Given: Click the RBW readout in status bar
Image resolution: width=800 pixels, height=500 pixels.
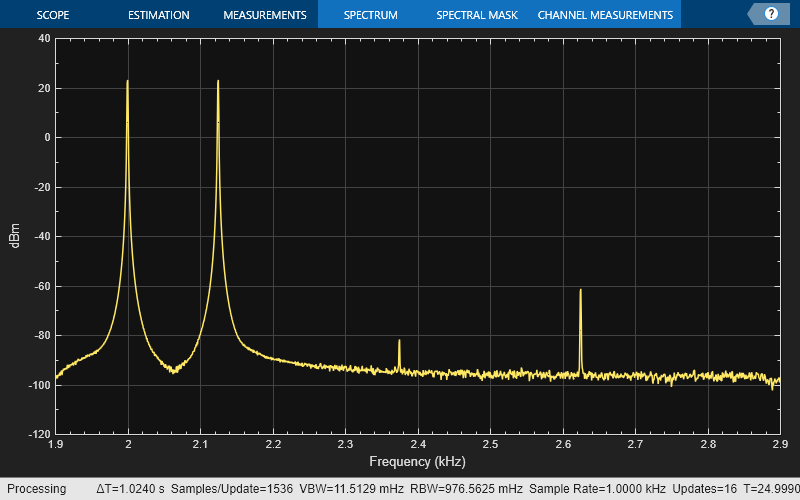Looking at the screenshot, I should (x=465, y=489).
